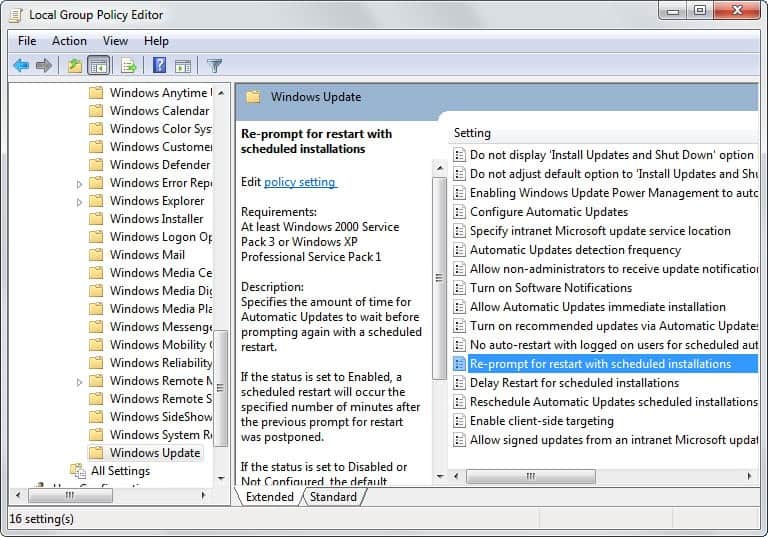Viewport: 768px width, 537px height.
Task: Switch to the Standard tab
Action: (333, 497)
